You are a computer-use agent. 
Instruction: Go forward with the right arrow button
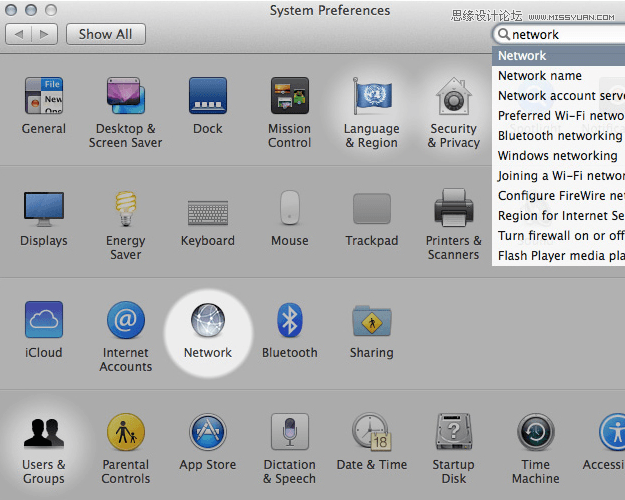[x=44, y=34]
